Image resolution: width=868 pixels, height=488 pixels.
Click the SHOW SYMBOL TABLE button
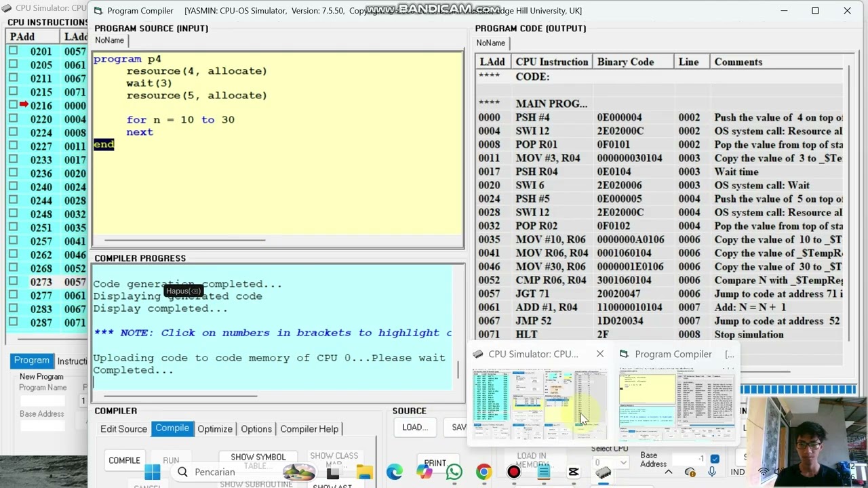258,461
